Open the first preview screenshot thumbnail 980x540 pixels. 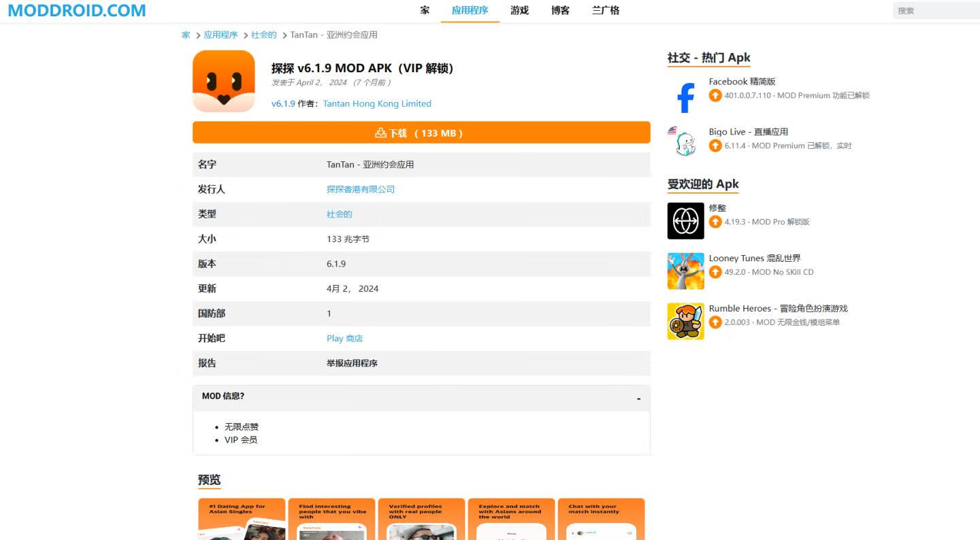(242, 520)
